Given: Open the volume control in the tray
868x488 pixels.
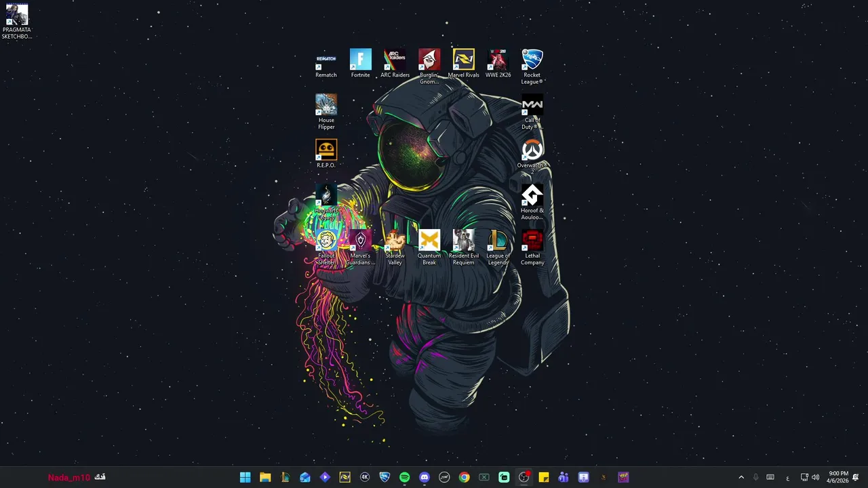Looking at the screenshot, I should [815, 477].
